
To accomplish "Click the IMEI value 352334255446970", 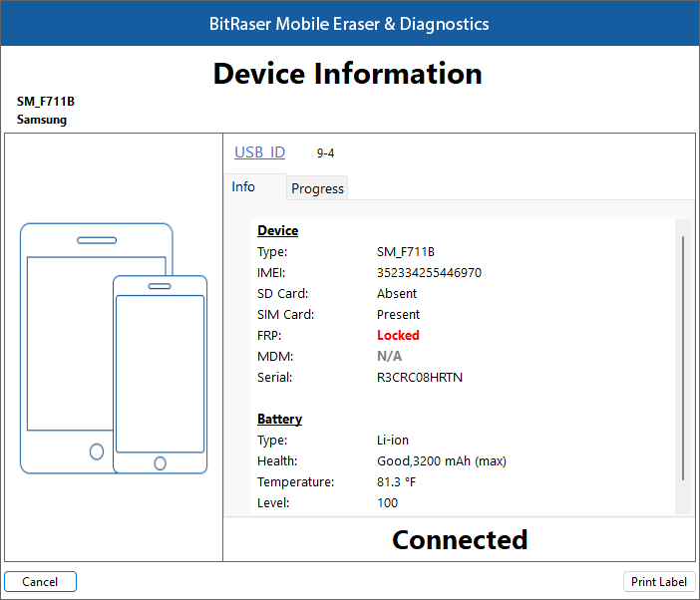I will pyautogui.click(x=429, y=272).
